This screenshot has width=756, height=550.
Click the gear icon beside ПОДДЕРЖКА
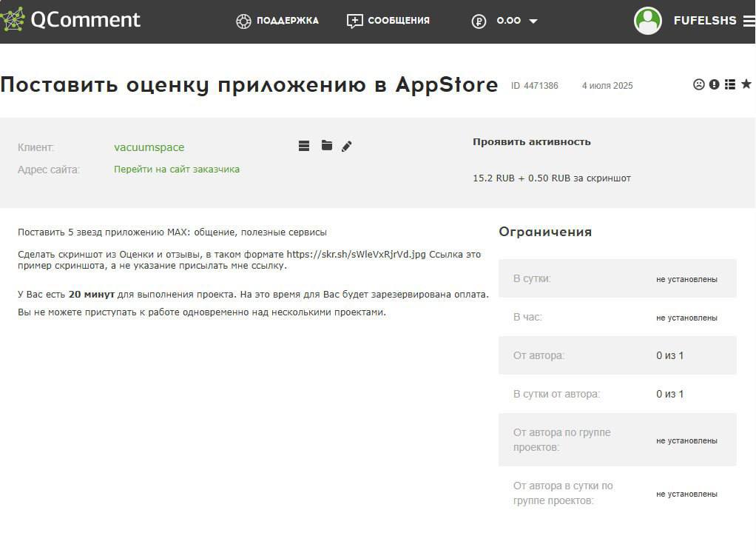[243, 21]
